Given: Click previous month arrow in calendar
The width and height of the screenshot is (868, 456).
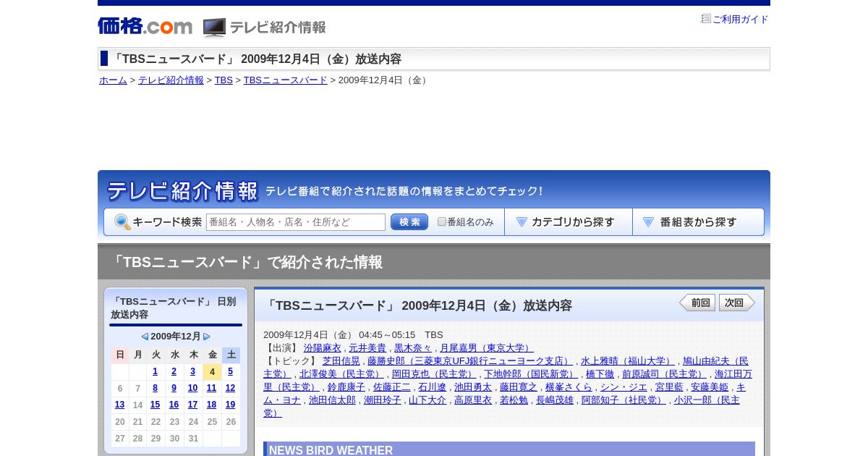Looking at the screenshot, I should coord(145,337).
